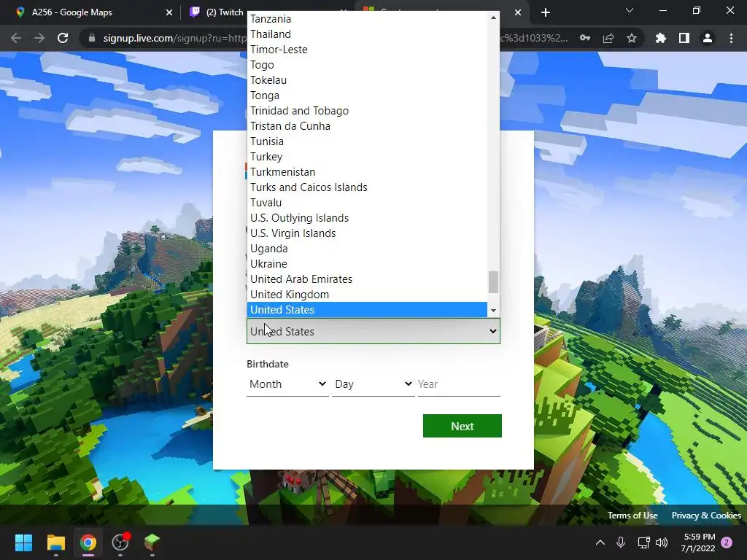The height and width of the screenshot is (560, 747).
Task: Choose Tunisia as country
Action: click(x=367, y=141)
